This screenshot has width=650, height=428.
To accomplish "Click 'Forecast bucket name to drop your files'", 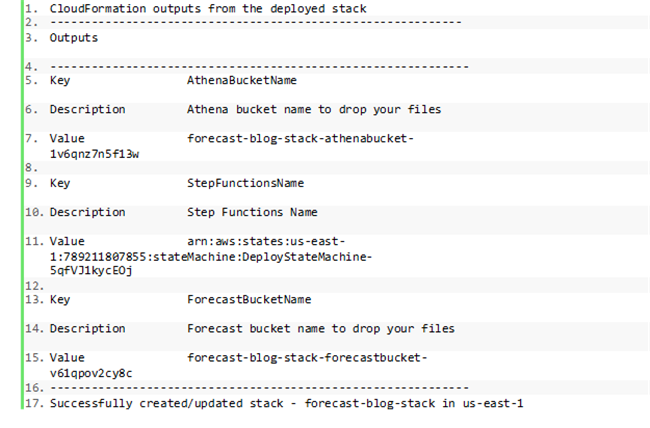I will (x=321, y=328).
